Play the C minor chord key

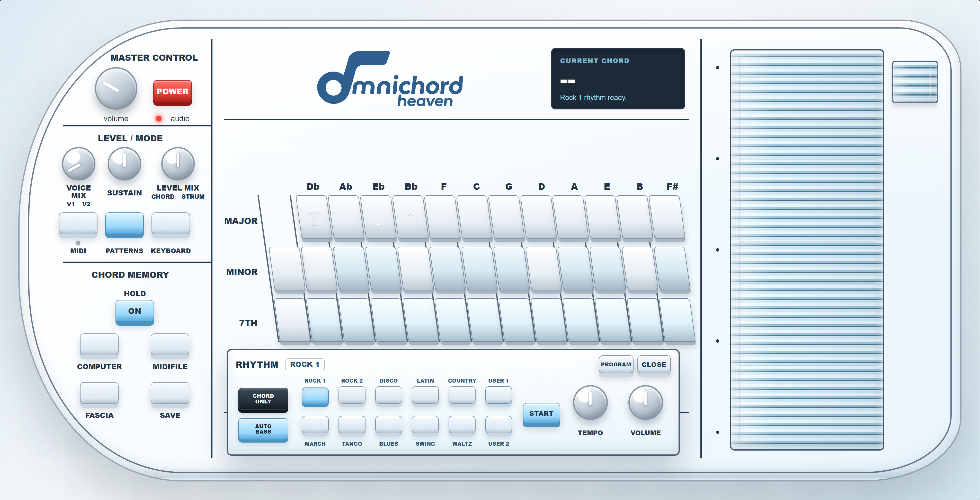point(480,269)
